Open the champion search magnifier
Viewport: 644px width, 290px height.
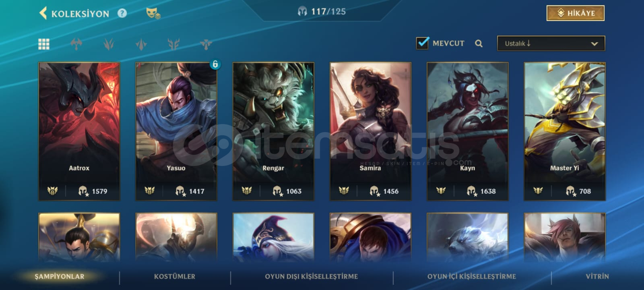click(x=479, y=43)
